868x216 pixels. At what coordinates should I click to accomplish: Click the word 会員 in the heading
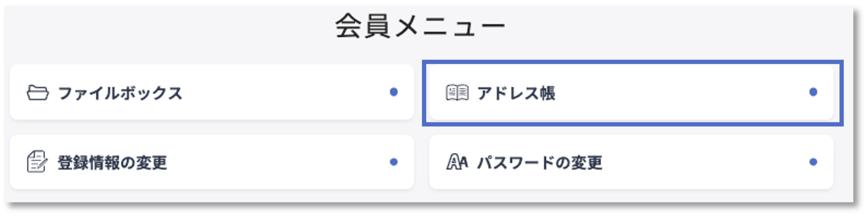[x=363, y=26]
